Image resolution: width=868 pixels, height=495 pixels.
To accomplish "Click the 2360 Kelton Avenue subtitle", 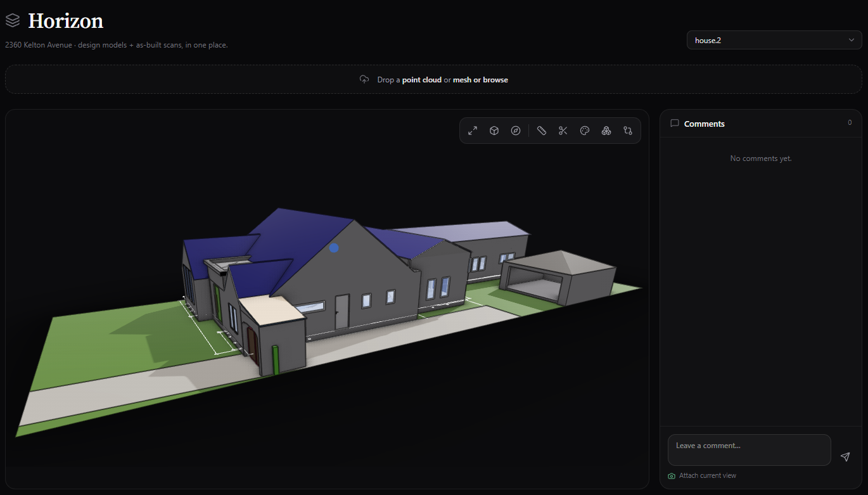I will 117,45.
